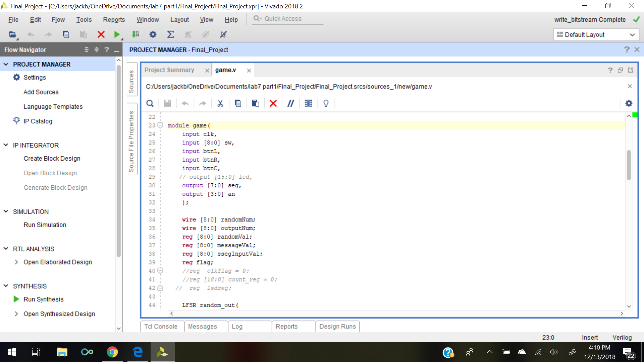Collapse the SIMULATION section in Flow Navigator
644x362 pixels.
[6, 212]
